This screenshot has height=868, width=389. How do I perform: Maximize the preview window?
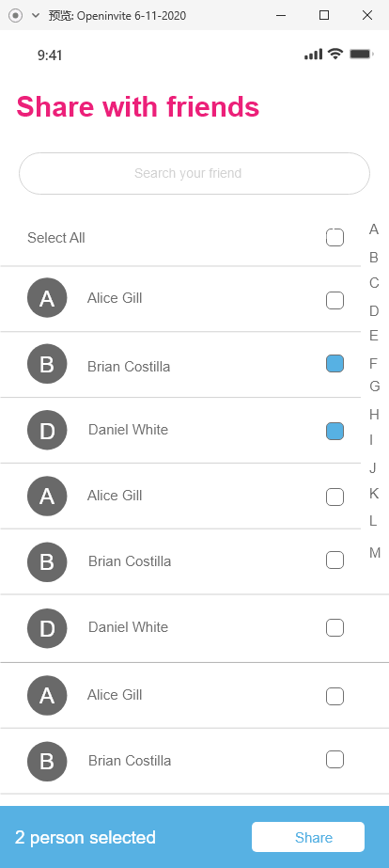324,15
